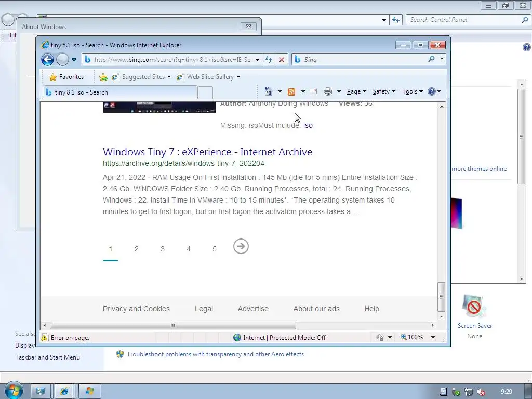The image size is (532, 399).
Task: Click the Internet Protected Mode zone indicator
Action: click(280, 338)
